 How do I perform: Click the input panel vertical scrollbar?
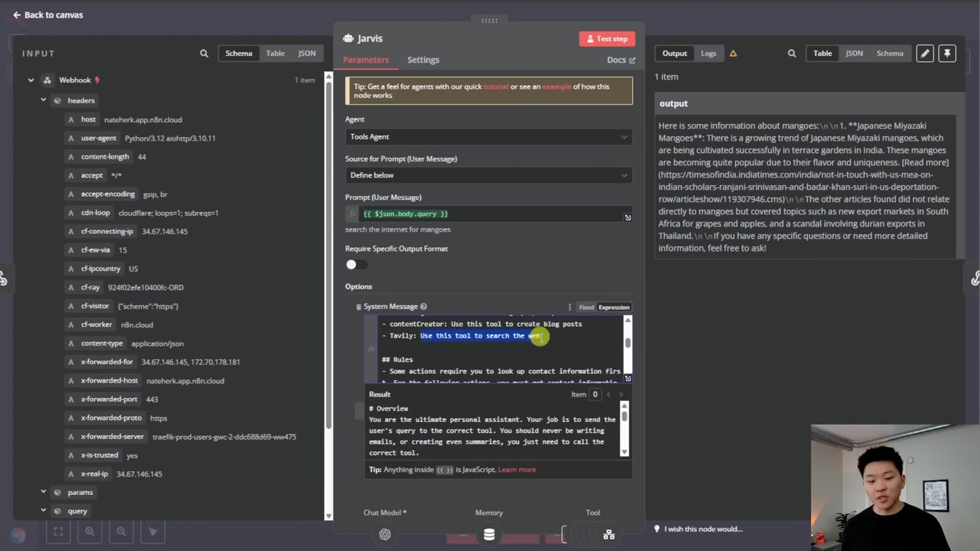pyautogui.click(x=328, y=255)
